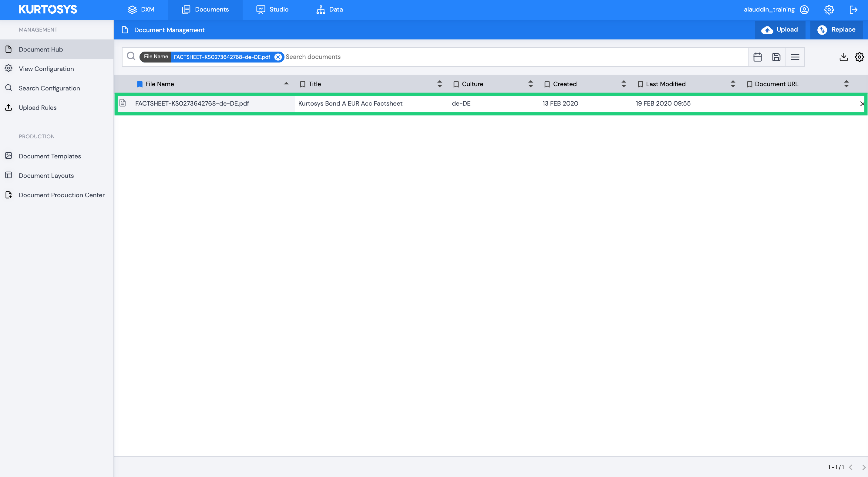The image size is (868, 477).
Task: Open the table settings gear icon
Action: tap(859, 57)
